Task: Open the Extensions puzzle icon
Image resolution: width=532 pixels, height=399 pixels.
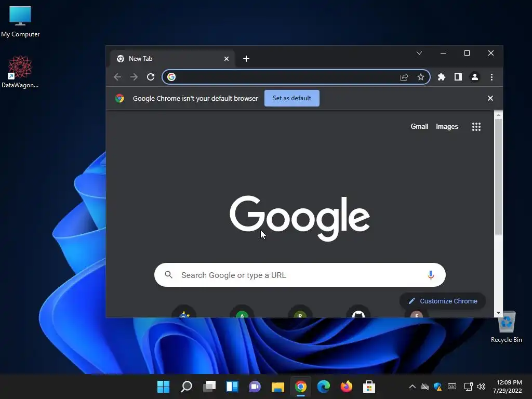Action: [x=442, y=77]
